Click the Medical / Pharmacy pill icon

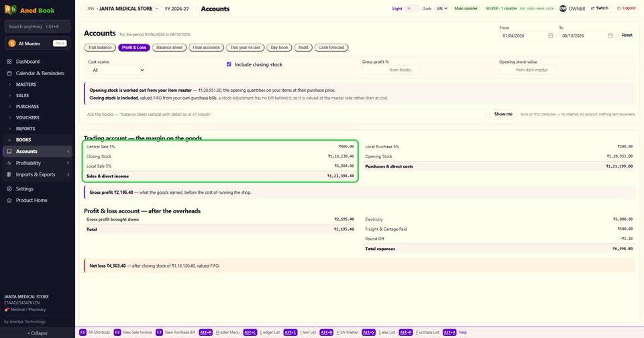[x=7, y=310]
